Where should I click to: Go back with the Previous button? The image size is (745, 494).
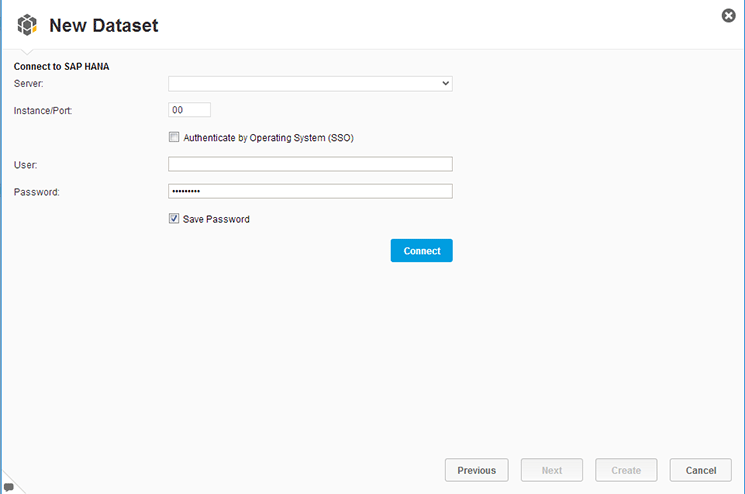pyautogui.click(x=477, y=470)
